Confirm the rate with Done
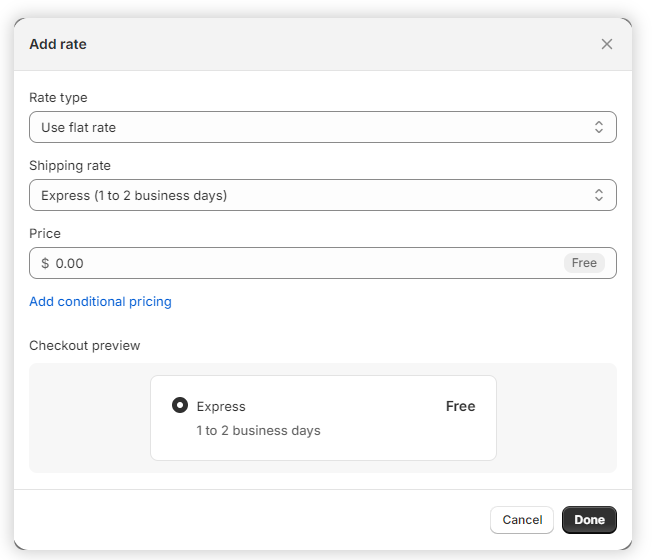The width and height of the screenshot is (652, 560). [589, 520]
